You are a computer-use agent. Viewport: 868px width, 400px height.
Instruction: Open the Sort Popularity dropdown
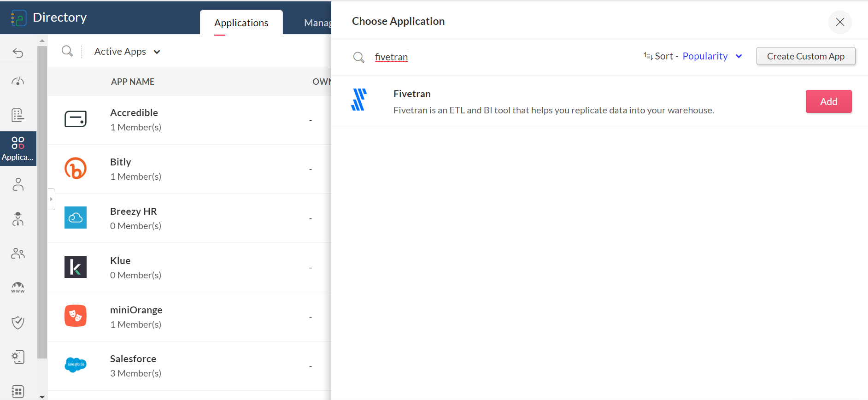pos(712,56)
